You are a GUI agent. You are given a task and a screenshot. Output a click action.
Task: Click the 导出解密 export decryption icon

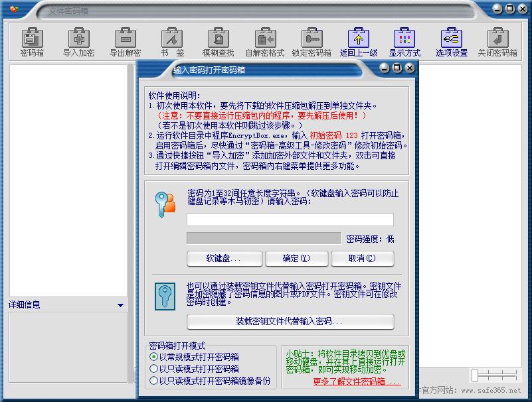(125, 41)
